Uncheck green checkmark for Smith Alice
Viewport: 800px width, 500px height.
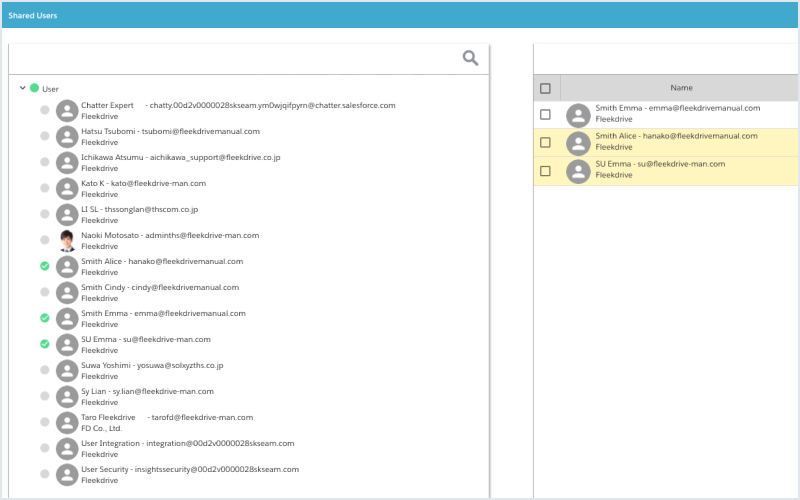(x=45, y=266)
